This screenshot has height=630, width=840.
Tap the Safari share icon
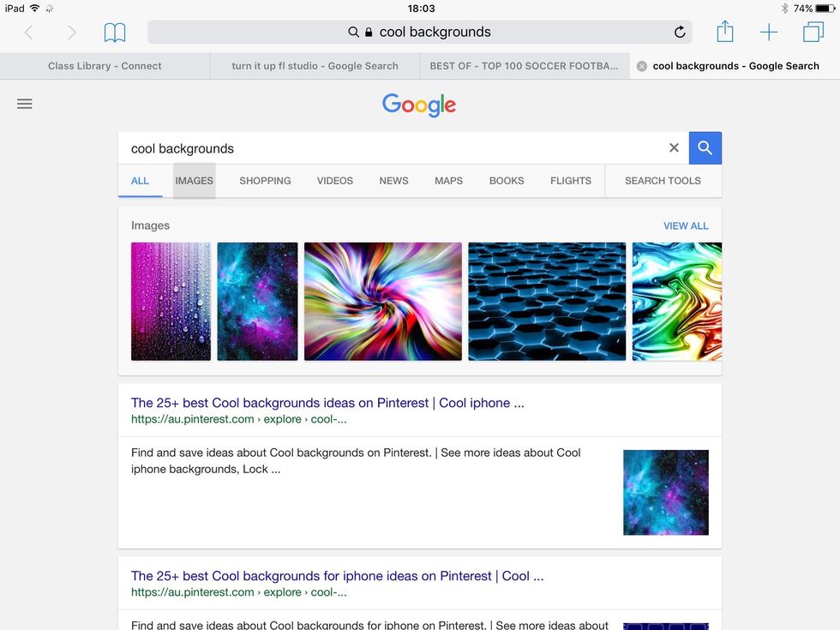pyautogui.click(x=725, y=31)
